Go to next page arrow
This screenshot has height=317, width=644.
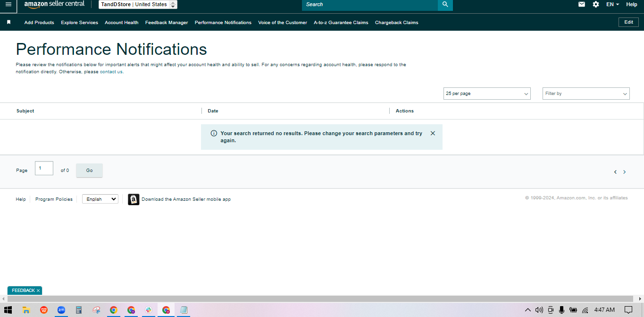point(624,172)
